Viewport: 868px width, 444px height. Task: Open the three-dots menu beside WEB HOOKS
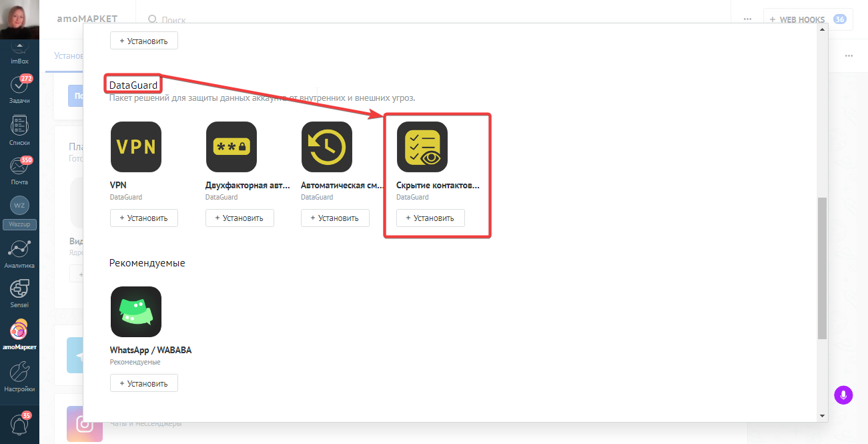click(747, 19)
